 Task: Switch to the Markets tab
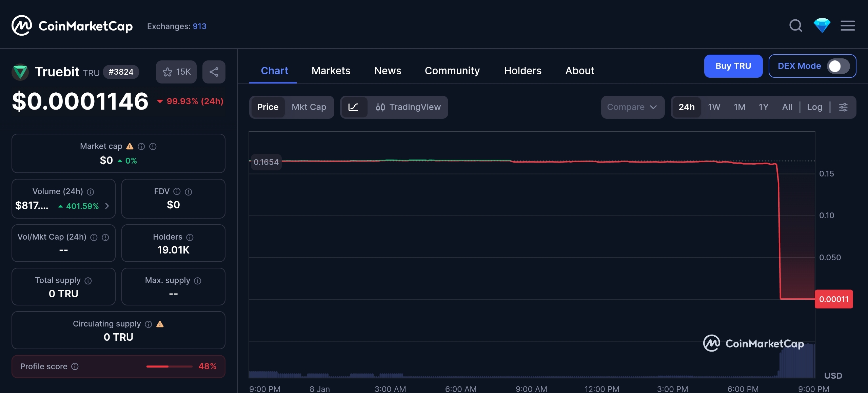[331, 71]
